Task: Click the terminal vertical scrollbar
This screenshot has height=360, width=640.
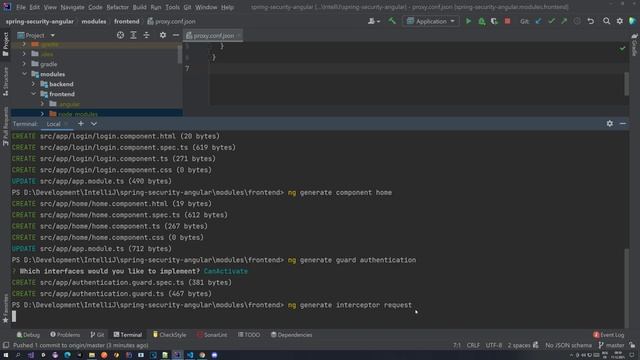Action: point(627,288)
